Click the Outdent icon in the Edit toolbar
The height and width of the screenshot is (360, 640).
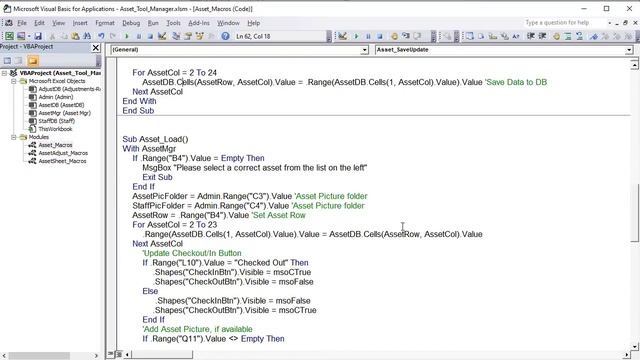542,36
